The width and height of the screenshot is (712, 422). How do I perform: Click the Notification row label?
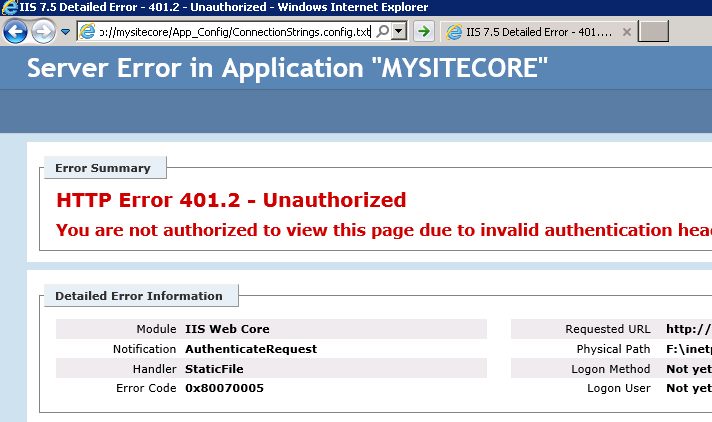coord(144,349)
